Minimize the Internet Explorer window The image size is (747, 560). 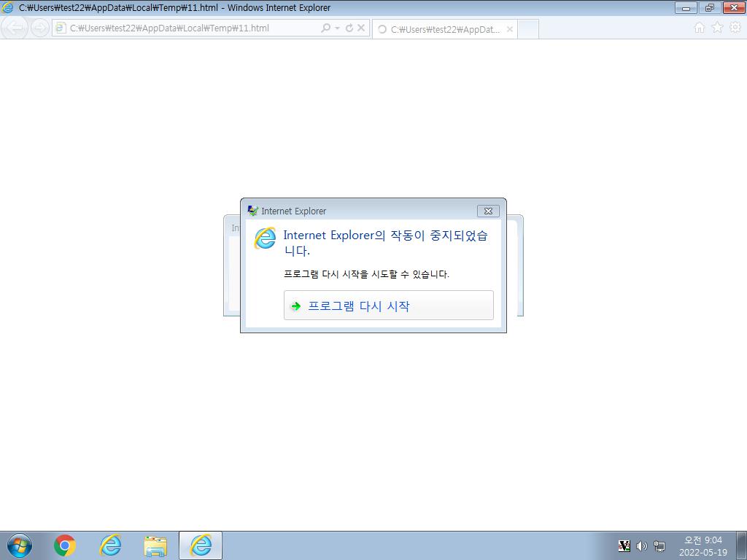pyautogui.click(x=686, y=7)
